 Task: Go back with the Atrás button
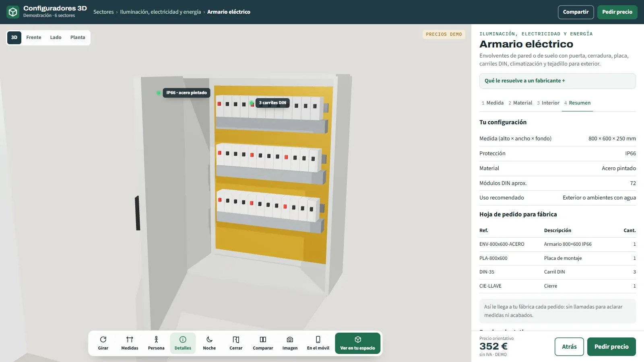point(569,347)
